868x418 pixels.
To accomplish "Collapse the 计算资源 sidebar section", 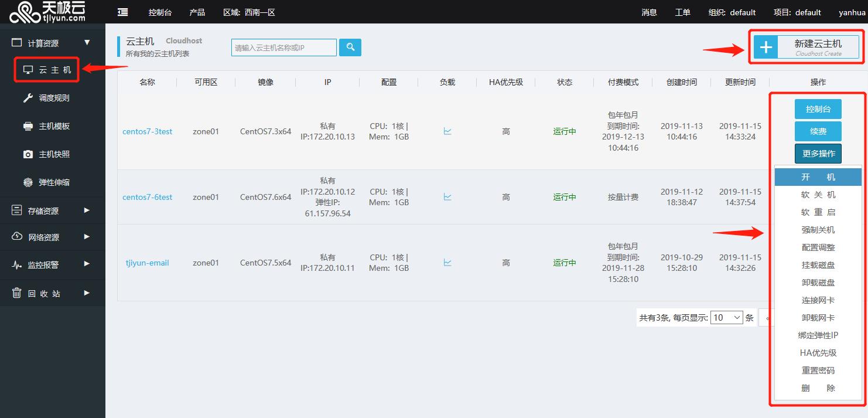I will click(52, 43).
